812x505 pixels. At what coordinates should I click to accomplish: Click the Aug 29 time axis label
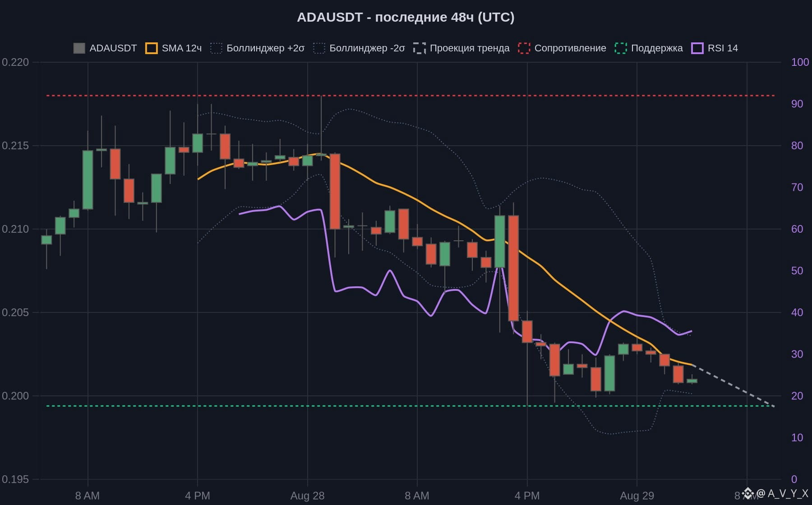click(x=637, y=496)
